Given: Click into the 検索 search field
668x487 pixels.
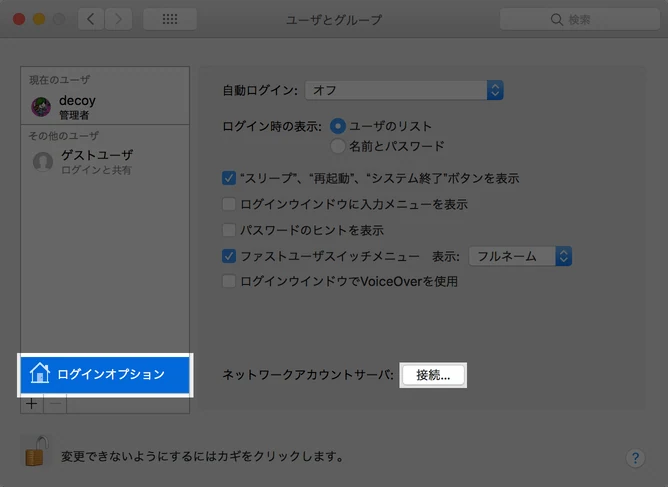Looking at the screenshot, I should (579, 20).
